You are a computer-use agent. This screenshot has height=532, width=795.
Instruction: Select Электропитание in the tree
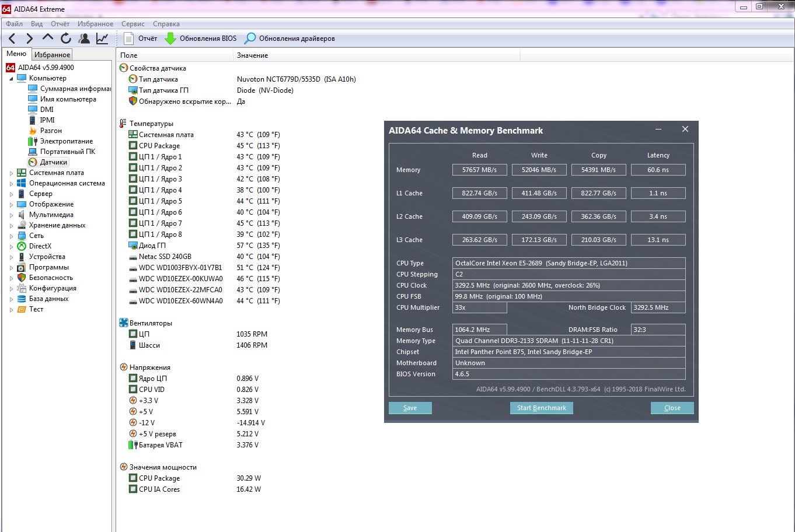[x=67, y=141]
